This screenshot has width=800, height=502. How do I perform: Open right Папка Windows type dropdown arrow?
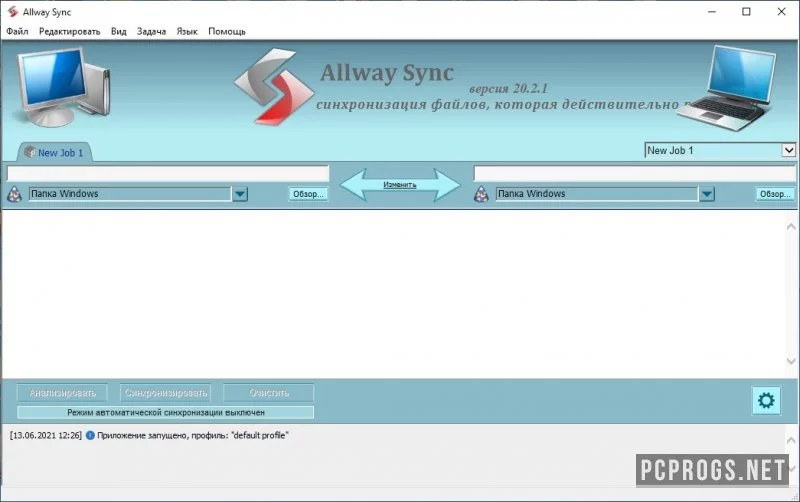tap(707, 194)
